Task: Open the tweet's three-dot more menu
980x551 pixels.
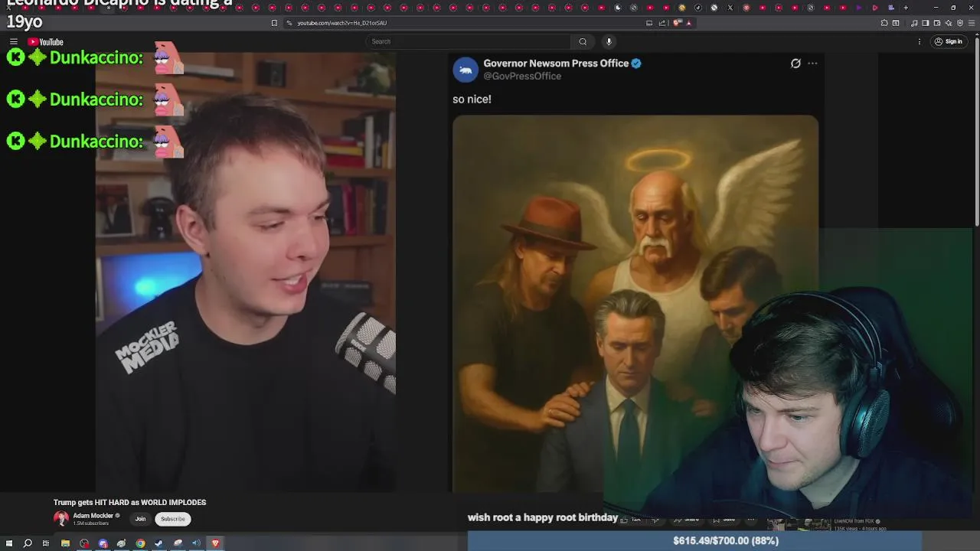Action: 812,64
